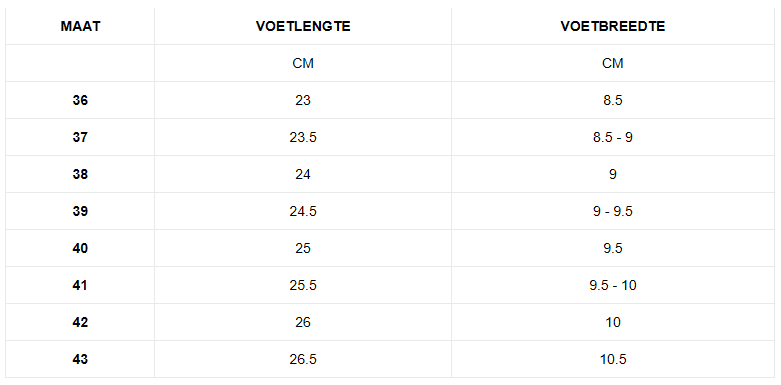Click foot width value 8.5 - 9
781x385 pixels.
613,137
